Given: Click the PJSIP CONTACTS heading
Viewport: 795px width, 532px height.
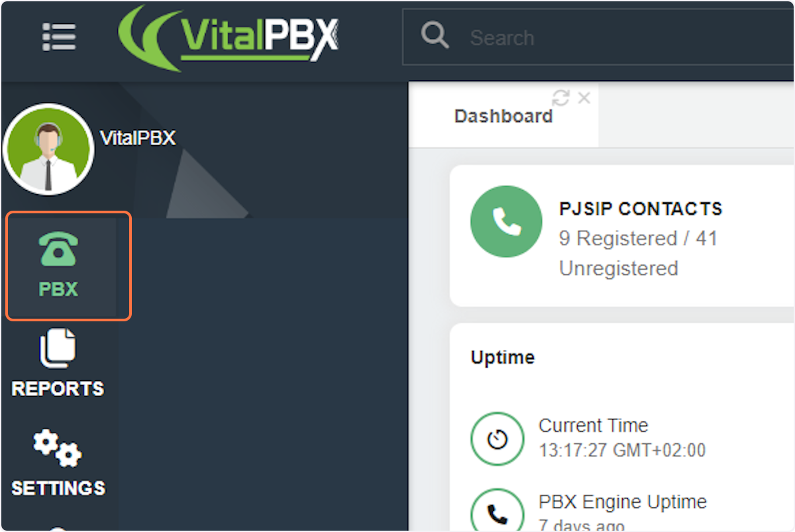Looking at the screenshot, I should (641, 209).
